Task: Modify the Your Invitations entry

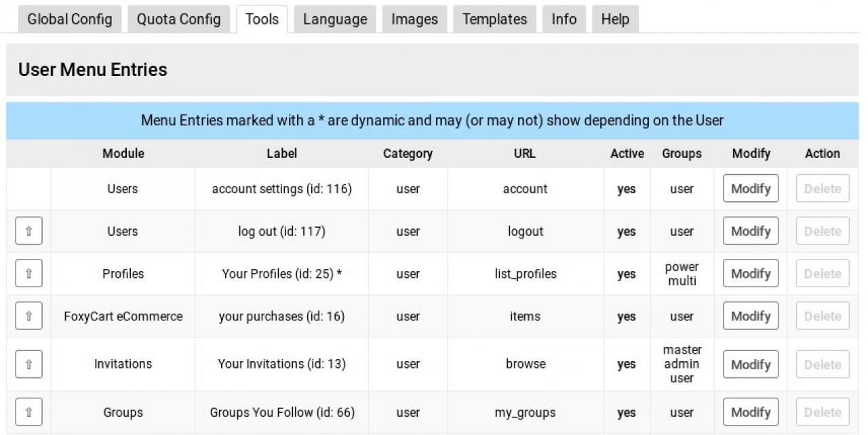Action: coord(751,364)
